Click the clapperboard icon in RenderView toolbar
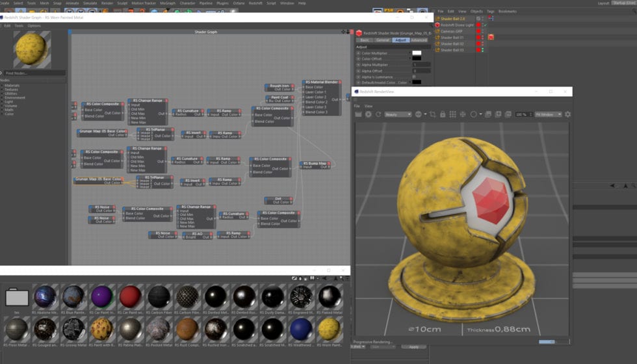This screenshot has width=637, height=364. (x=358, y=114)
